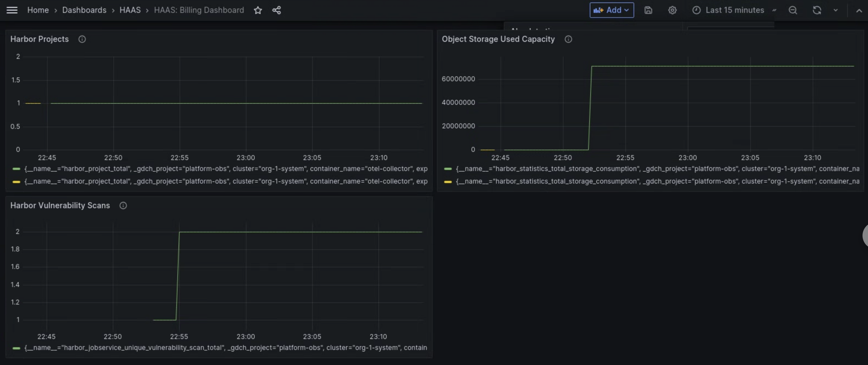This screenshot has height=365, width=868.
Task: Click the zoom out time range icon
Action: coord(793,10)
